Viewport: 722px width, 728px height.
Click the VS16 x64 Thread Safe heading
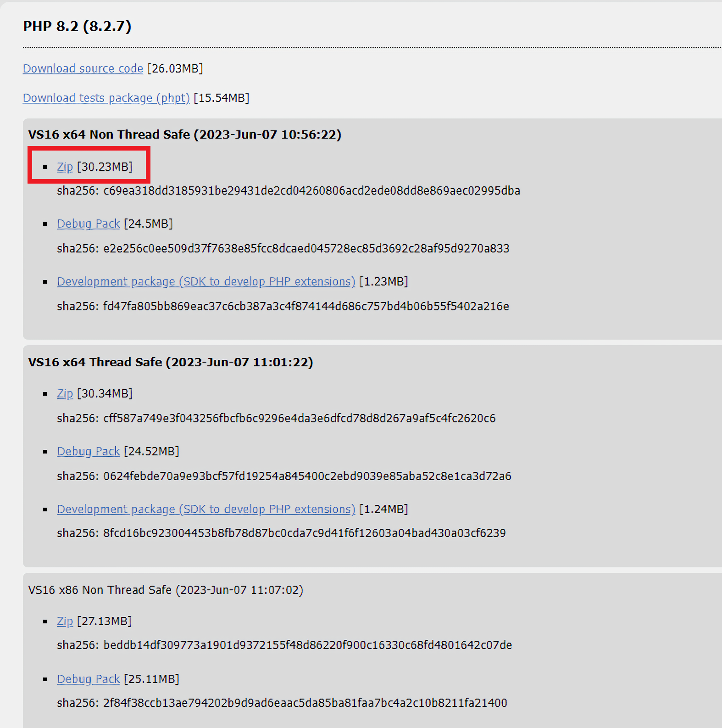pyautogui.click(x=170, y=362)
